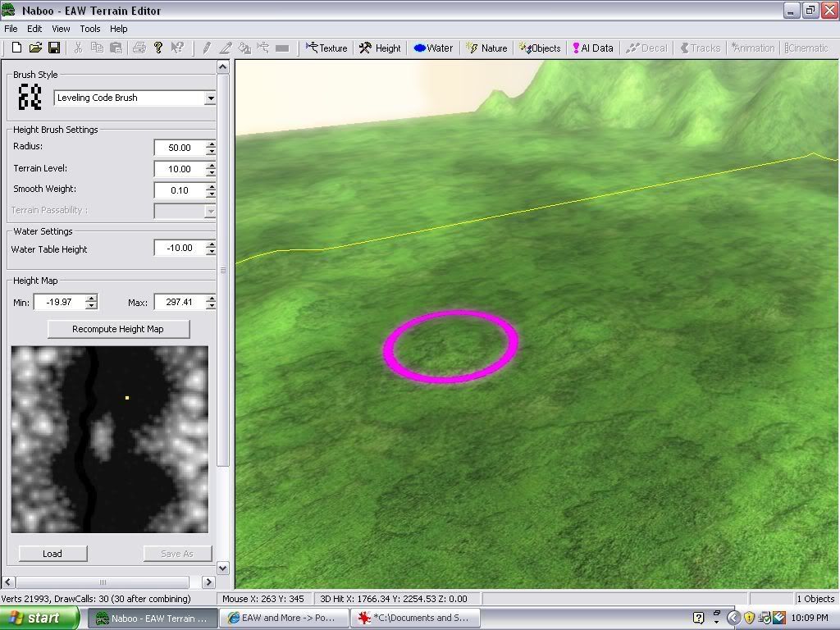Click the taskbar help question balloon icon
840x630 pixels.
pyautogui.click(x=699, y=619)
